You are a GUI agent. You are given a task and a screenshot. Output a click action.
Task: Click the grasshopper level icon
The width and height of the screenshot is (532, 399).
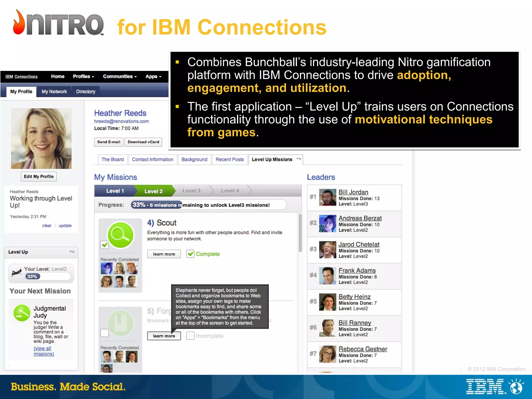(x=17, y=273)
